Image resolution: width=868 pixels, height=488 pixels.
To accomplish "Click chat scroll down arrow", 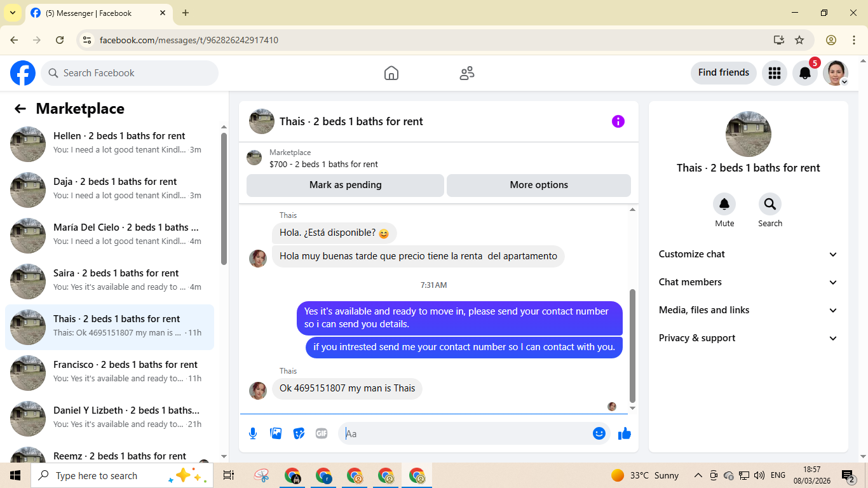I will click(632, 409).
